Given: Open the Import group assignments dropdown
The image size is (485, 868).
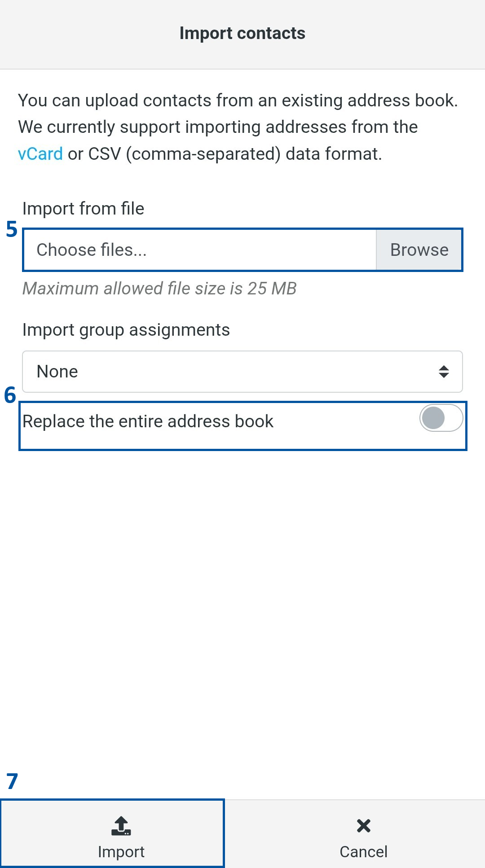Looking at the screenshot, I should point(242,372).
